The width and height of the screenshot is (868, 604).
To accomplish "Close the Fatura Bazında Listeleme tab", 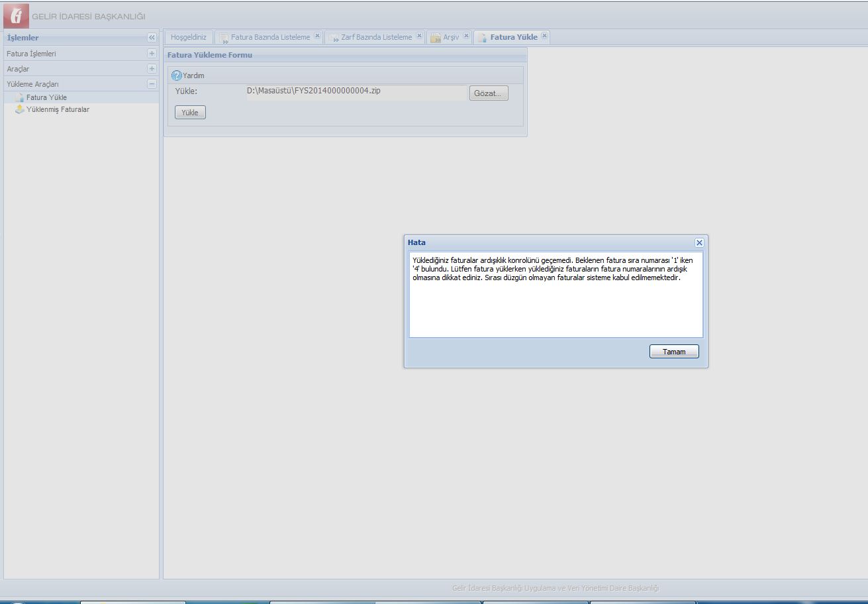I will [x=317, y=36].
